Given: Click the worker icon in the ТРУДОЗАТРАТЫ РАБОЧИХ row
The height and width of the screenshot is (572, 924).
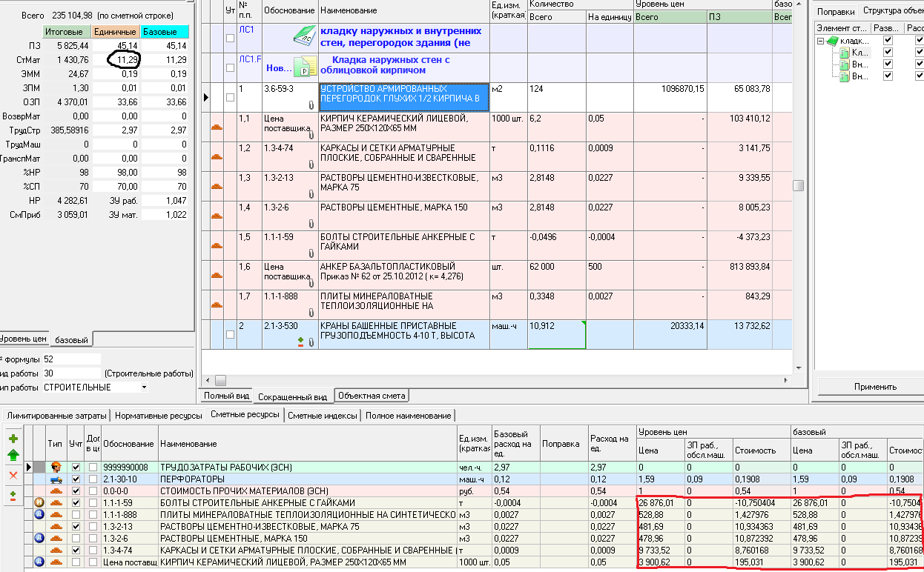Looking at the screenshot, I should 55,468.
